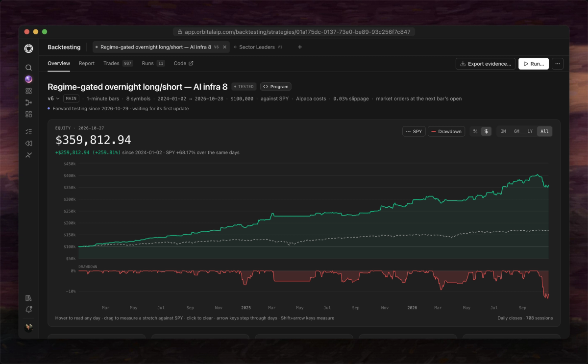Switch to the Sector Leaders tab
Screen dimensions: 588x364
258,47
